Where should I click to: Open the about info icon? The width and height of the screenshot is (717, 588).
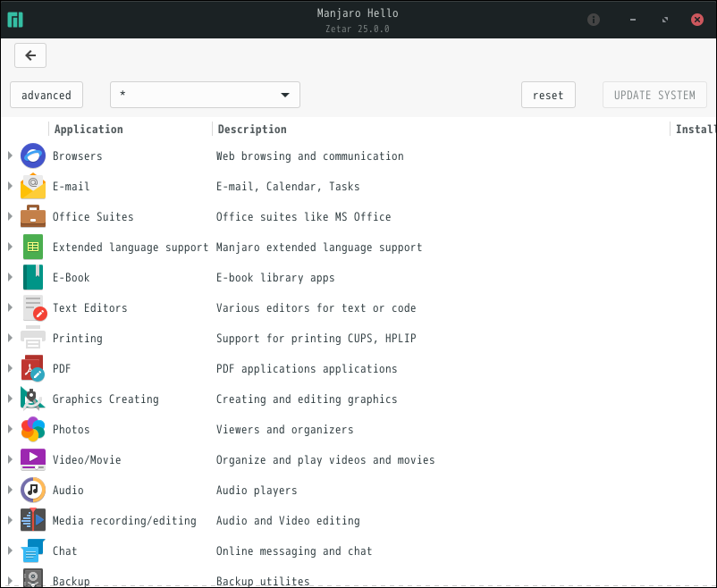[594, 20]
